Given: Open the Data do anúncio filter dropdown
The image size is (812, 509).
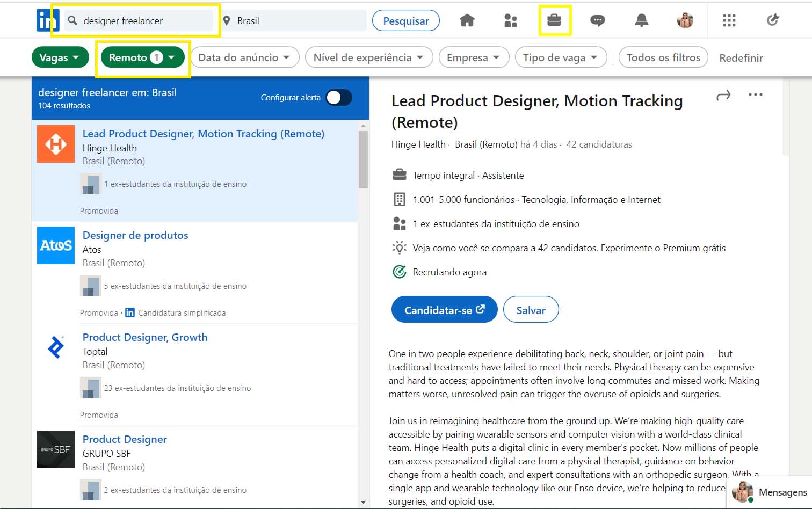Looking at the screenshot, I should point(244,57).
